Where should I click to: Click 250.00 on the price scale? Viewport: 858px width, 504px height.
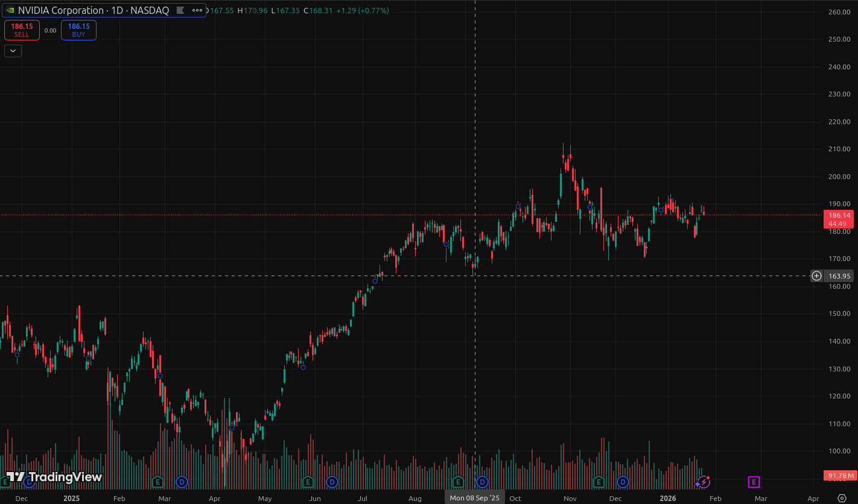(840, 39)
